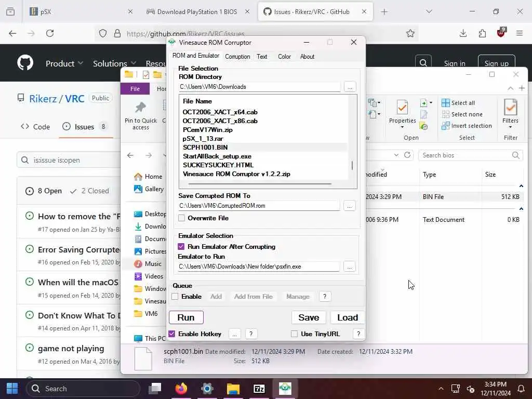Open Gallery in Explorer navigation pane
The width and height of the screenshot is (532, 399).
149,189
